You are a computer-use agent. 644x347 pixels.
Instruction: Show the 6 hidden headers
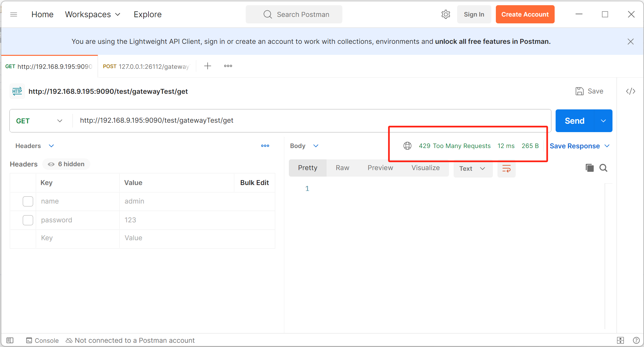coord(66,164)
